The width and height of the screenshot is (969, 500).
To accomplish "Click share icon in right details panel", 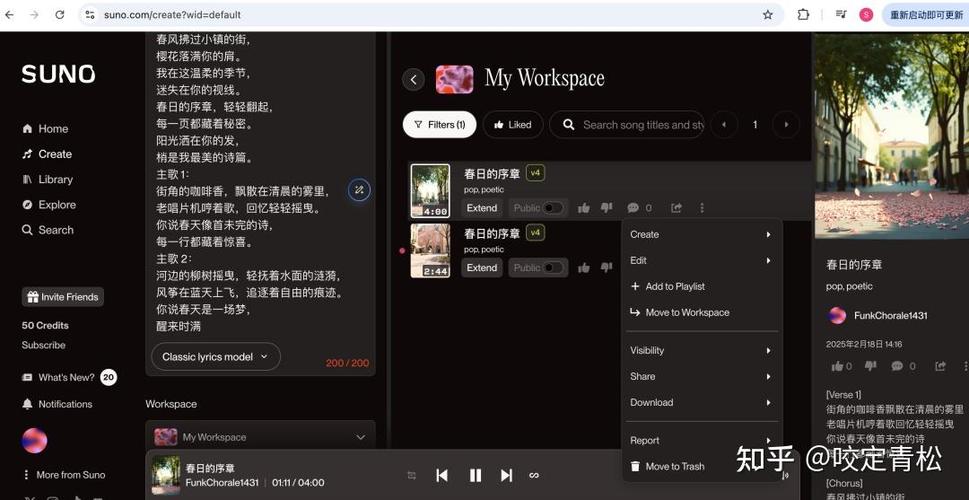I will coord(940,366).
